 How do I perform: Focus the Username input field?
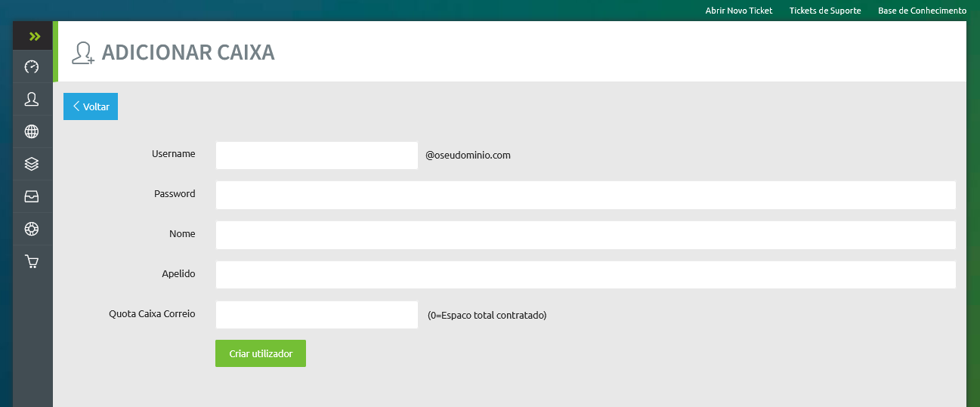tap(317, 156)
